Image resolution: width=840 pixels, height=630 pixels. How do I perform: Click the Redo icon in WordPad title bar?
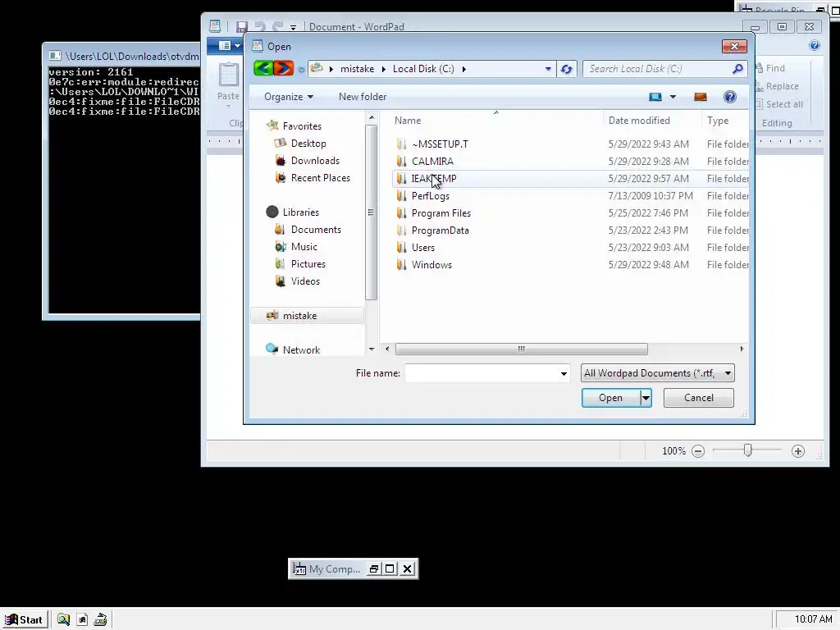277,26
